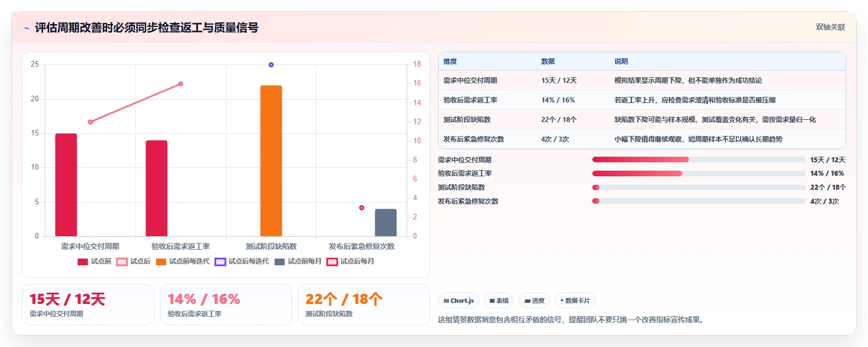This screenshot has width=868, height=347.
Task: Click the left axis value 25
Action: 35,65
